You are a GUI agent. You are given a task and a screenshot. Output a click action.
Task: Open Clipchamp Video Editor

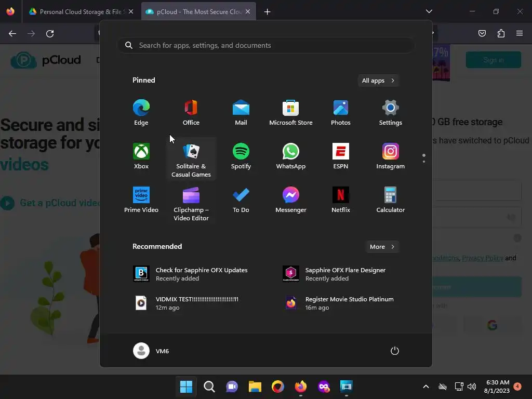click(191, 204)
